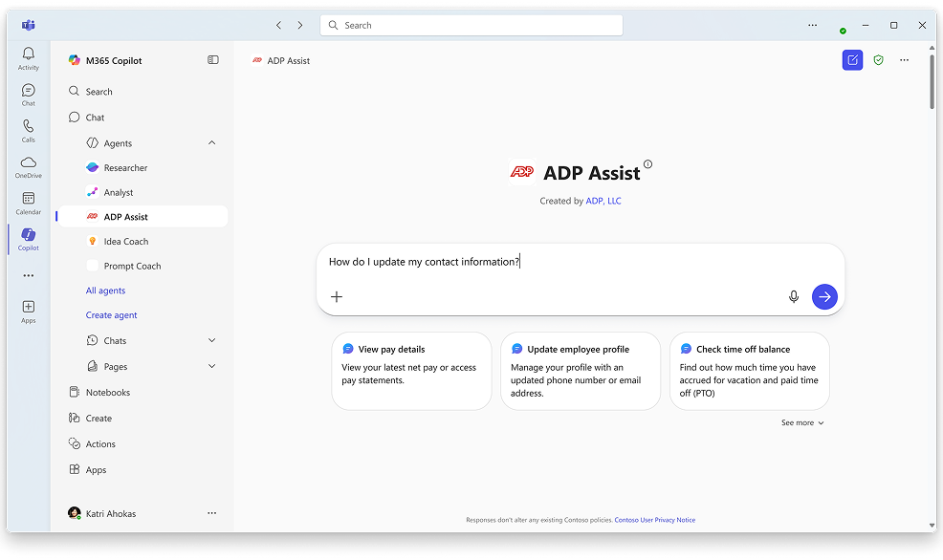Open the Activity bell icon
943x560 pixels.
28,55
